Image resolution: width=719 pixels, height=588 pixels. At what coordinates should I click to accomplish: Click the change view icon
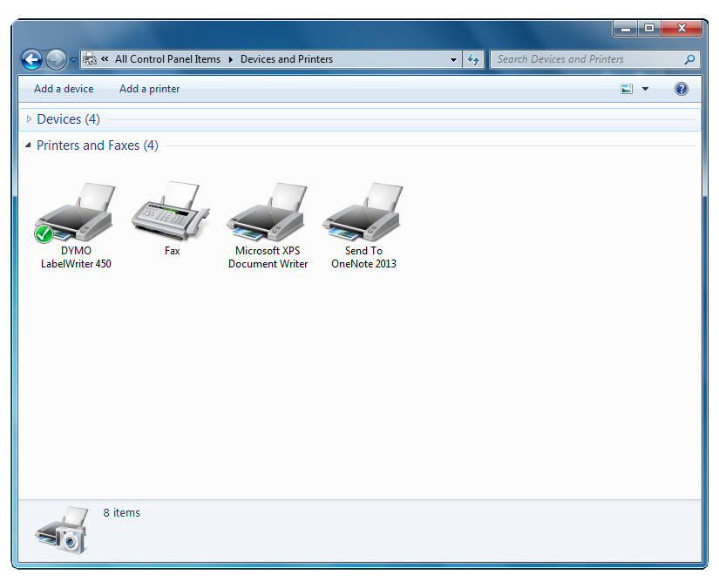coord(627,89)
